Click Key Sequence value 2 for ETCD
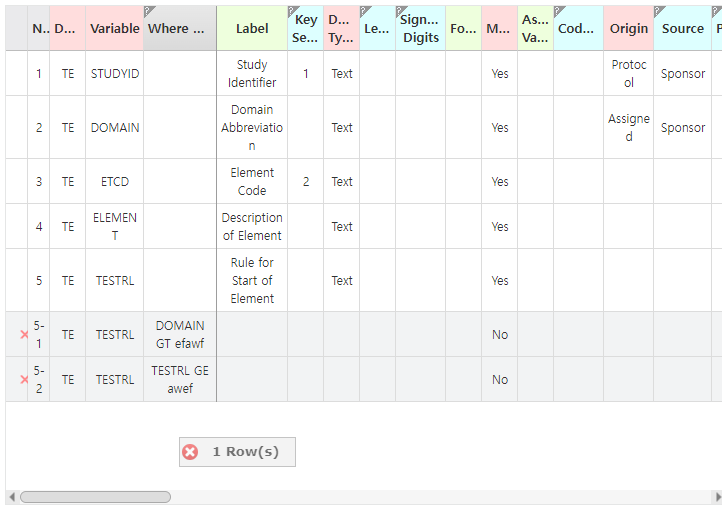Viewport: 722px width, 510px height. point(306,182)
